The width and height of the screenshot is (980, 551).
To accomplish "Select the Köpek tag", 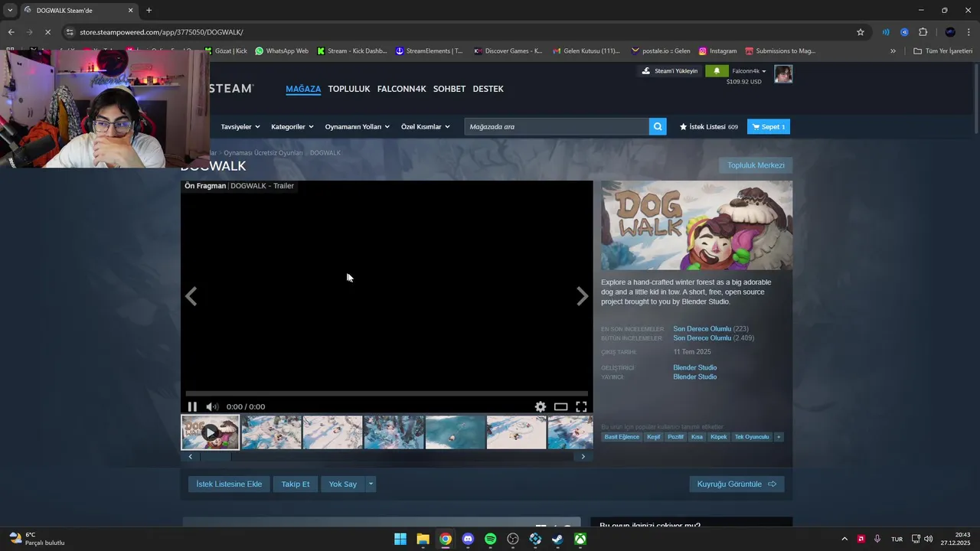I will click(718, 437).
